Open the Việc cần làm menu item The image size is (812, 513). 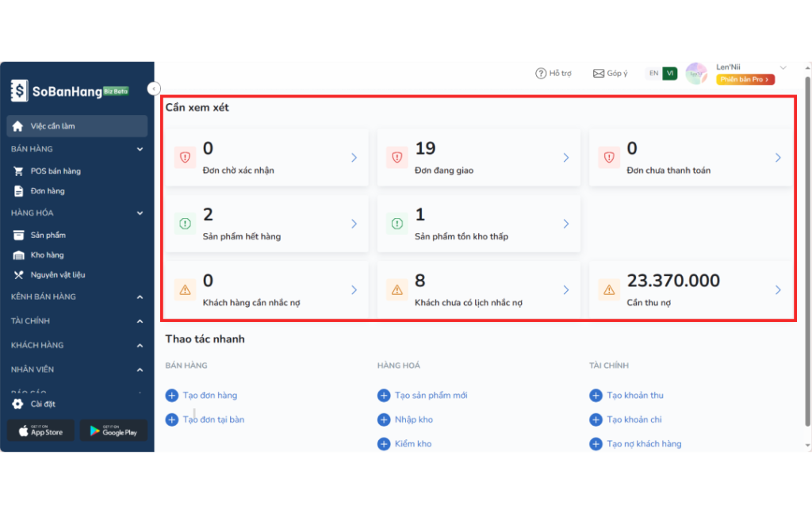(77, 126)
